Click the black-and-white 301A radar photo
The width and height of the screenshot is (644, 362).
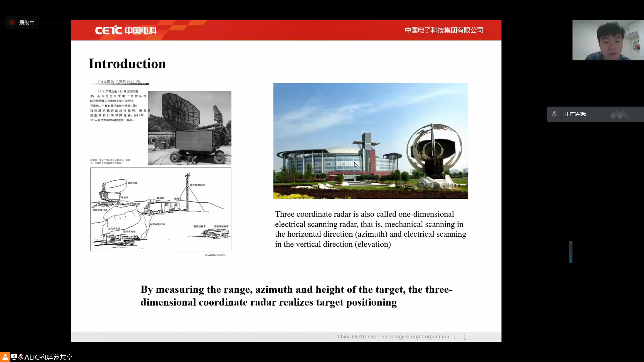190,128
